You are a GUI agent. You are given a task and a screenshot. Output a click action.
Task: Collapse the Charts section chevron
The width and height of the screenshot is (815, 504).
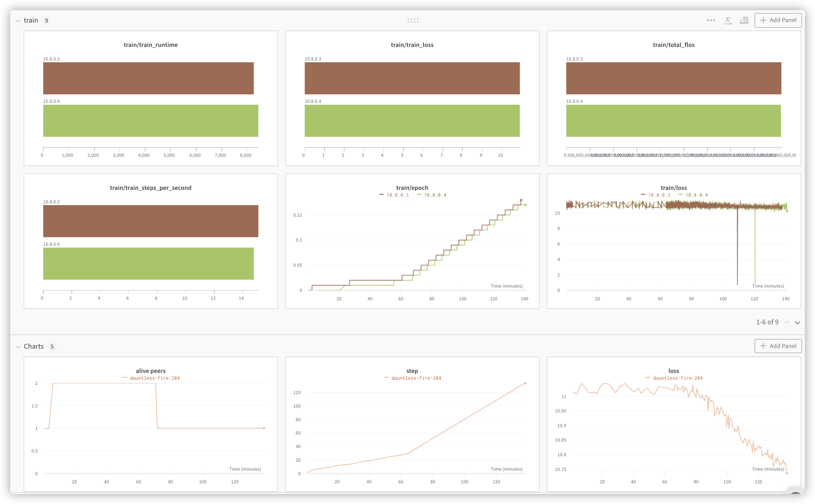click(18, 347)
